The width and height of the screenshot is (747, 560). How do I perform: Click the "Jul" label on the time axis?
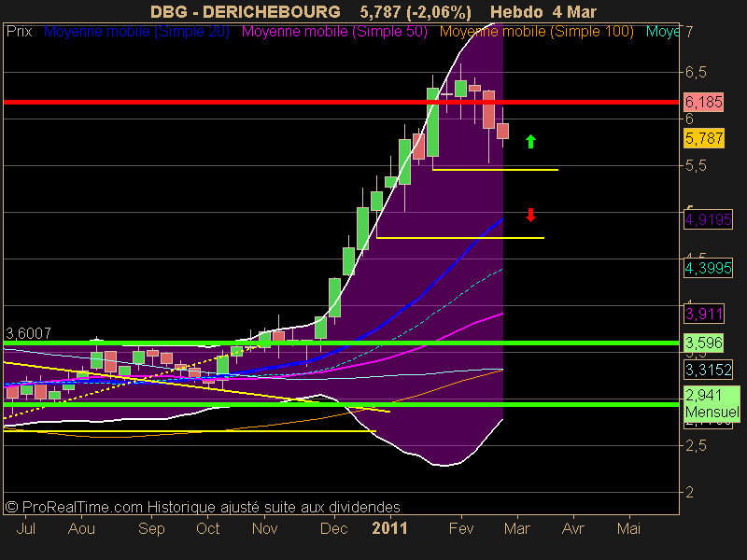coord(26,528)
